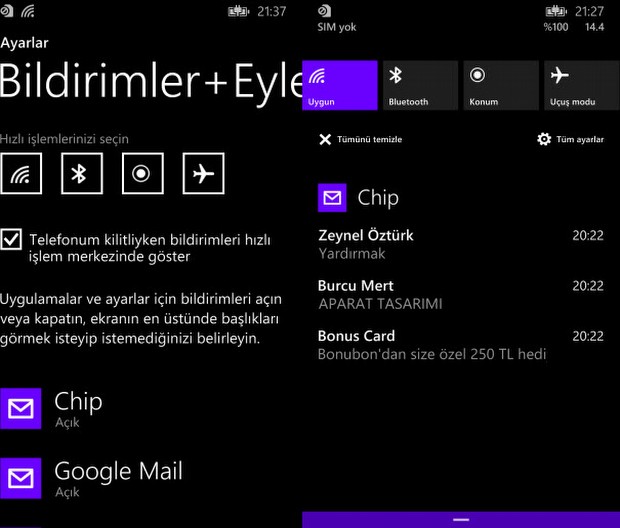Select the Wi-Fi quick action slot in settings
The height and width of the screenshot is (528, 620).
[21, 173]
